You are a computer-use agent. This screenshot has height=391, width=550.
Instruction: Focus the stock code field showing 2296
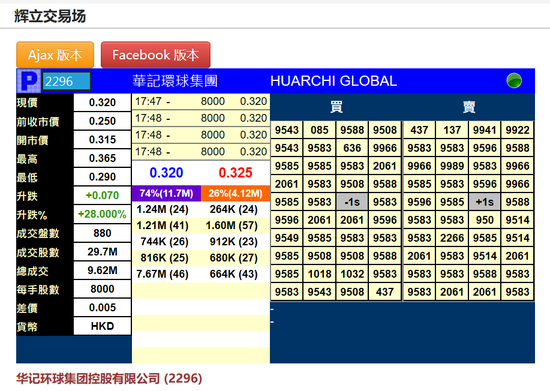(x=66, y=81)
